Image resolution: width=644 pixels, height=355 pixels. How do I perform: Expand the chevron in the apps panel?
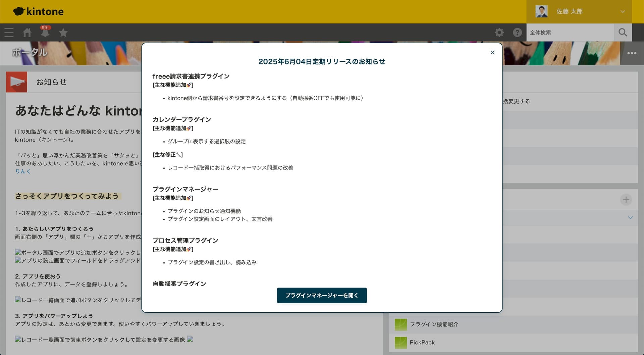[x=630, y=218]
